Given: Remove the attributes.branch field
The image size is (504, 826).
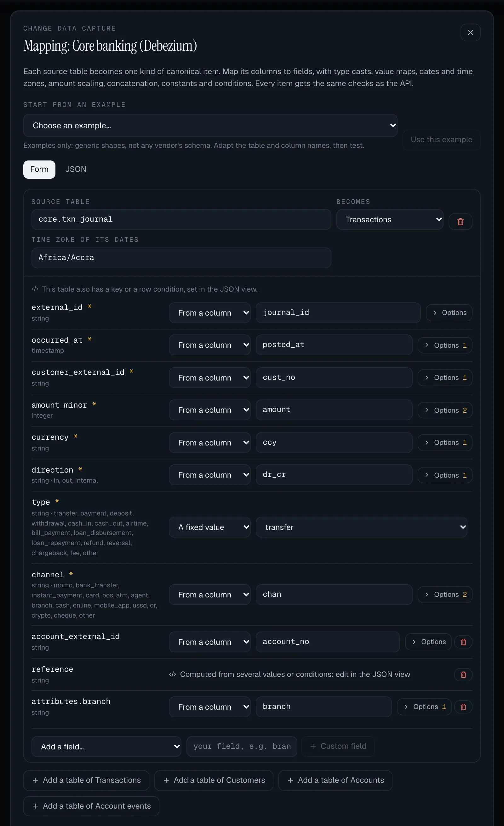Looking at the screenshot, I should 463,707.
